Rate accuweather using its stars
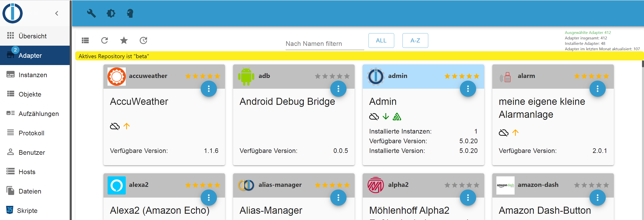The width and height of the screenshot is (644, 220). 203,76
